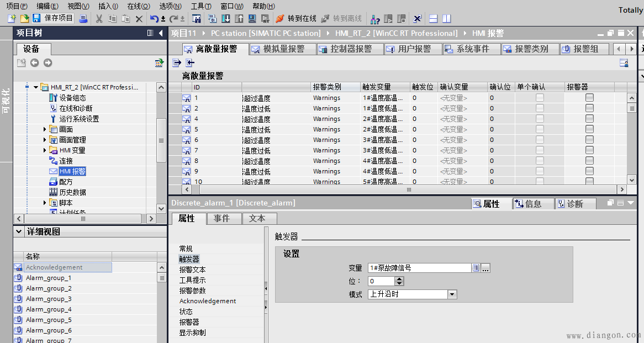Open the 模式 (上升沿时) dropdown
This screenshot has height=343, width=644.
(x=452, y=294)
